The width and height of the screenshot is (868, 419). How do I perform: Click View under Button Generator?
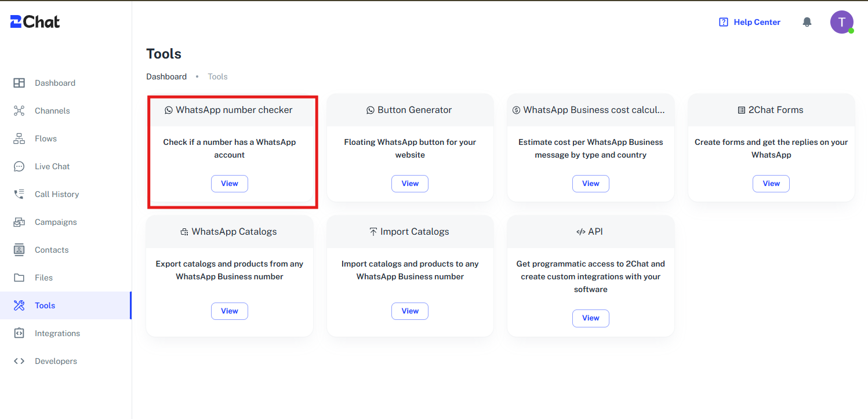coord(410,184)
